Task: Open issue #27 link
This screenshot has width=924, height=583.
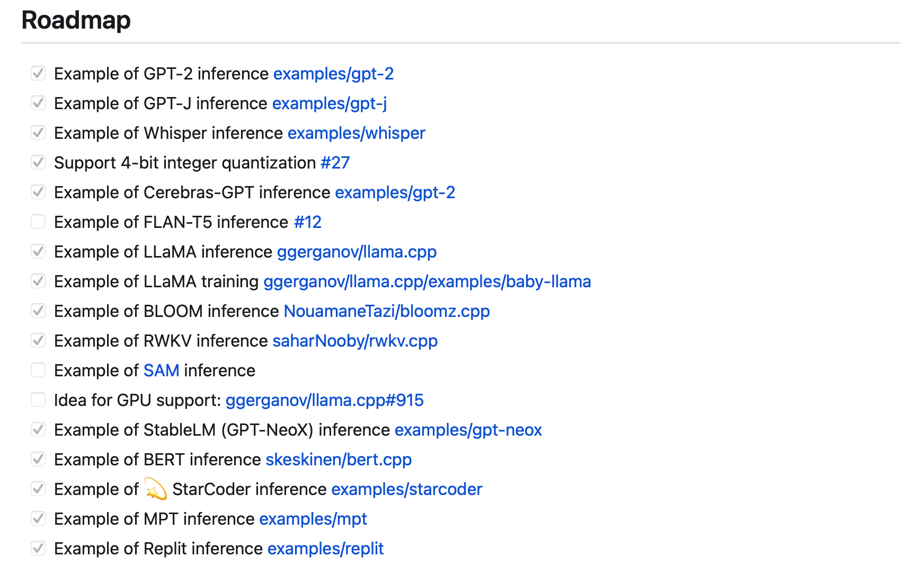Action: (335, 163)
